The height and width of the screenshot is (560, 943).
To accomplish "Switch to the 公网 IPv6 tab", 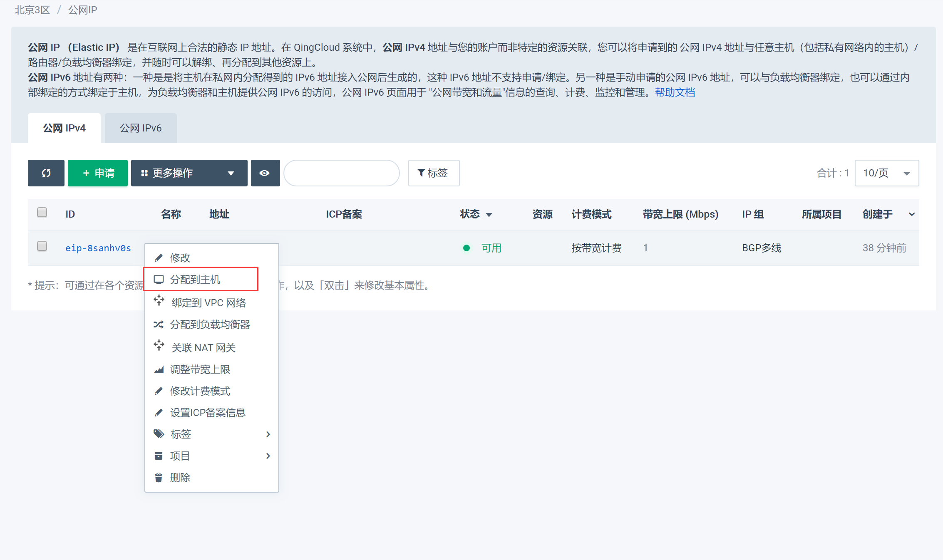I will point(140,128).
